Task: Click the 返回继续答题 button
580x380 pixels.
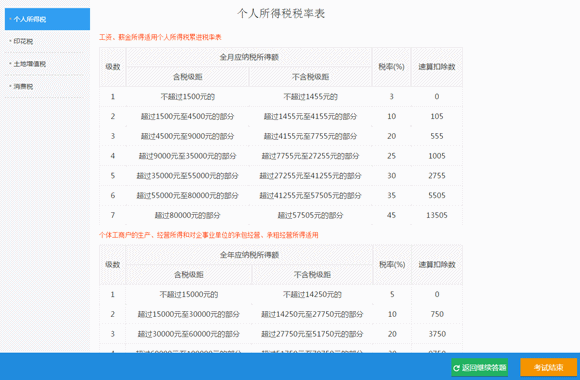Action: click(x=479, y=367)
